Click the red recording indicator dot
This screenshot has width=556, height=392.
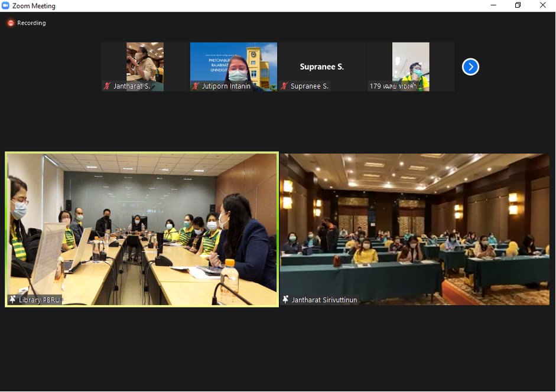11,23
